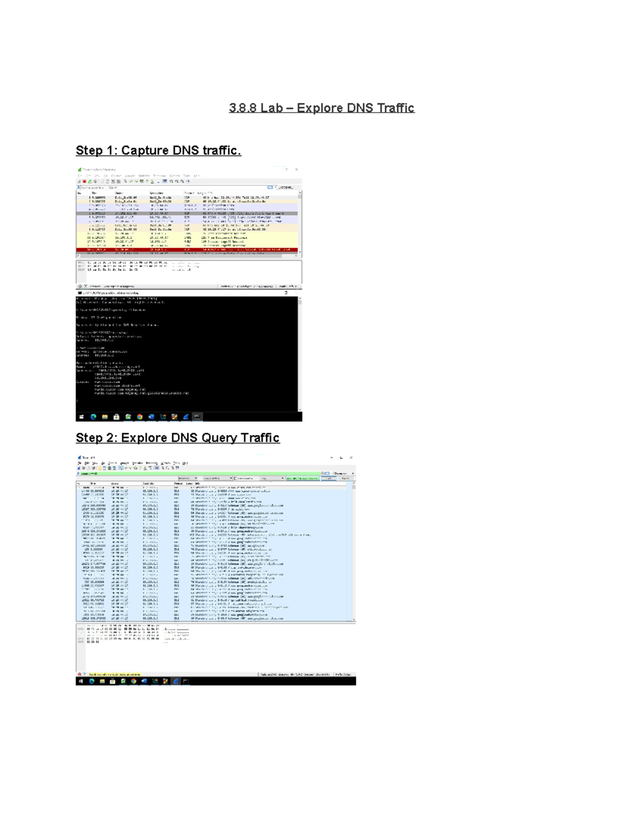The image size is (644, 834).
Task: Stop the running capture (red square icon)
Action: tap(84, 182)
